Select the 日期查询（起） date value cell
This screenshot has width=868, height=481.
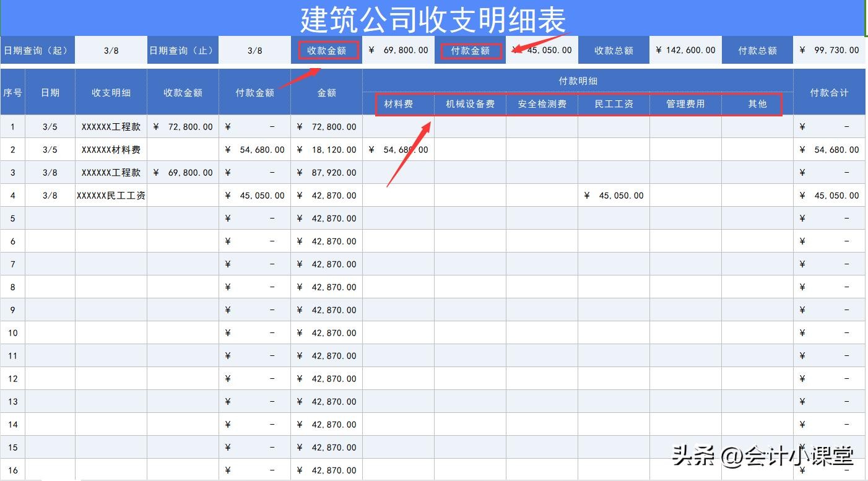pos(111,51)
